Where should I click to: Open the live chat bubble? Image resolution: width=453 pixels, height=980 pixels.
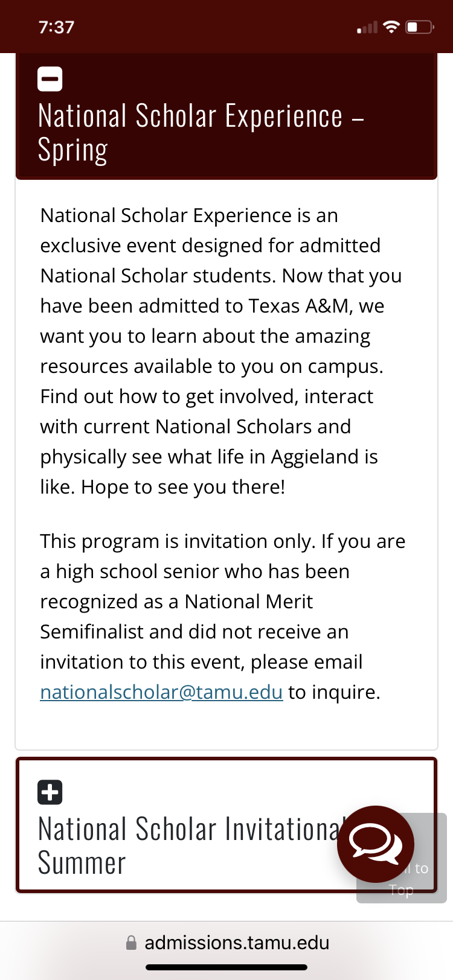[376, 844]
